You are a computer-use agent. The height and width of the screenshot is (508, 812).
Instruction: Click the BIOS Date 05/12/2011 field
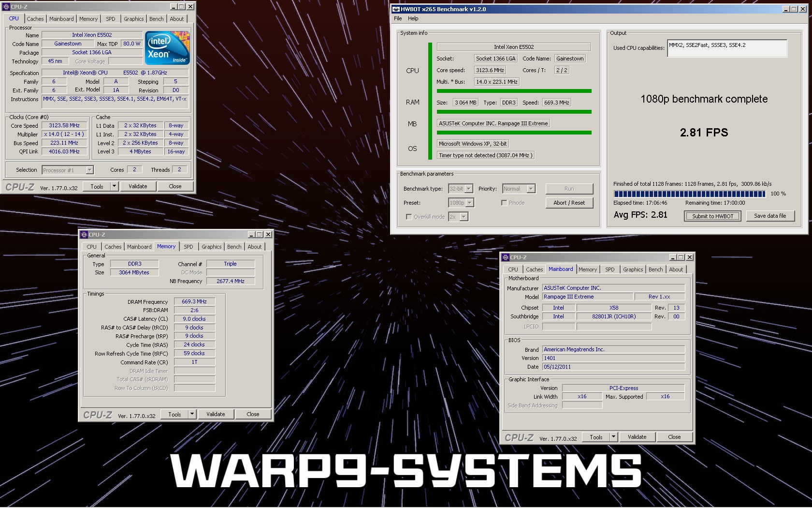click(613, 367)
